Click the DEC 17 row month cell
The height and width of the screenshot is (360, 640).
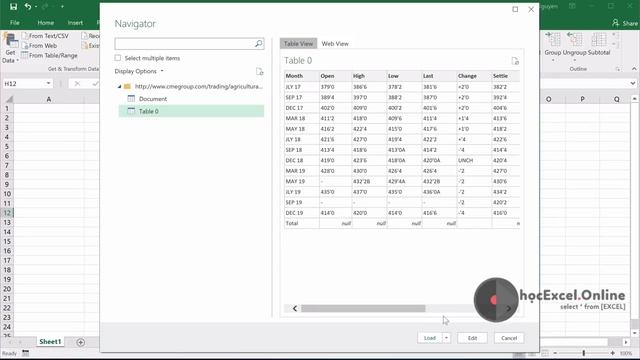click(302, 108)
